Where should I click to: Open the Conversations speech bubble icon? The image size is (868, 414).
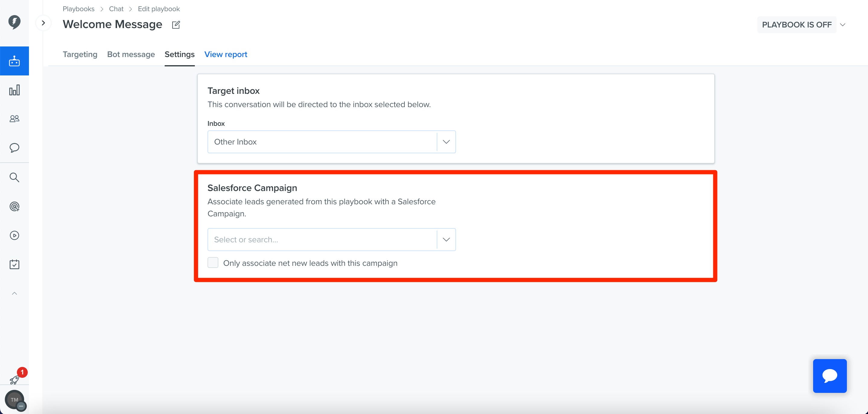14,148
